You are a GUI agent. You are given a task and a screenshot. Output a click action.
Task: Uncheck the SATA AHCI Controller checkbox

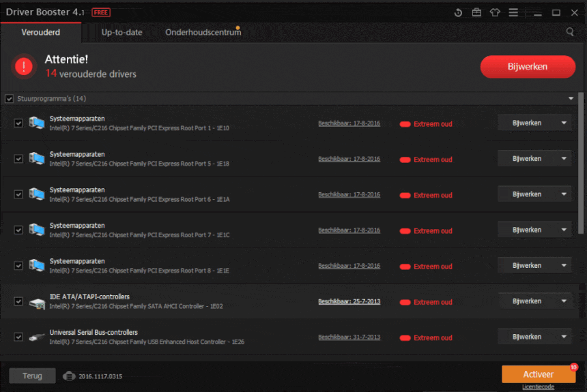pyautogui.click(x=18, y=301)
